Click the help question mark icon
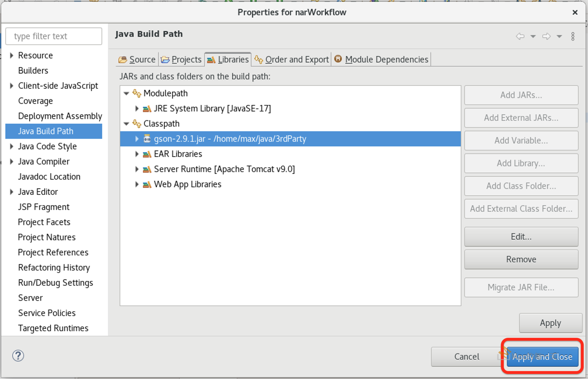The height and width of the screenshot is (379, 588). (18, 356)
